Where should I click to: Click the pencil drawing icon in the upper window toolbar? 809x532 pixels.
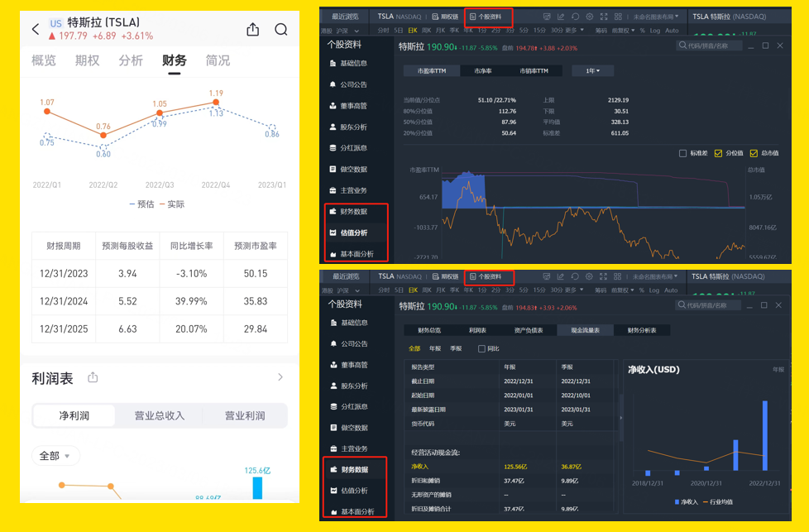tap(561, 17)
